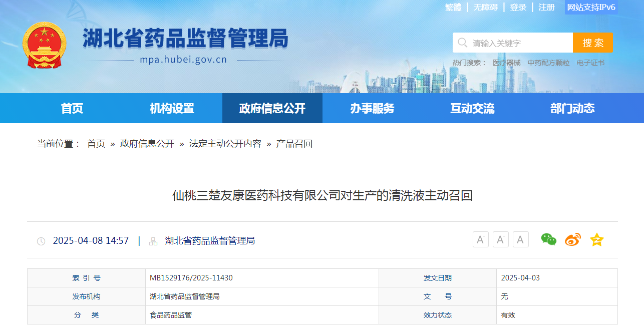This screenshot has height=333, width=644.
Task: Click the 热门搜索 label
Action: [x=470, y=63]
